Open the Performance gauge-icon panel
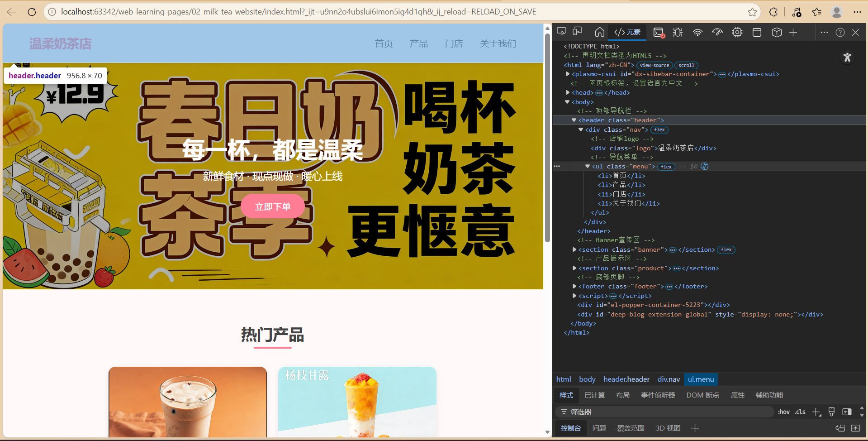868x441 pixels. pyautogui.click(x=717, y=33)
